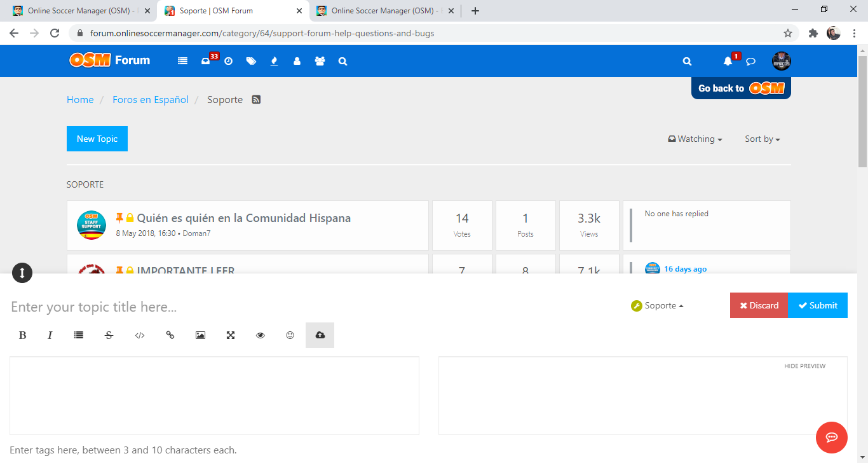Open the single user icon in header
Screen dimensions: 868x463
pyautogui.click(x=297, y=61)
